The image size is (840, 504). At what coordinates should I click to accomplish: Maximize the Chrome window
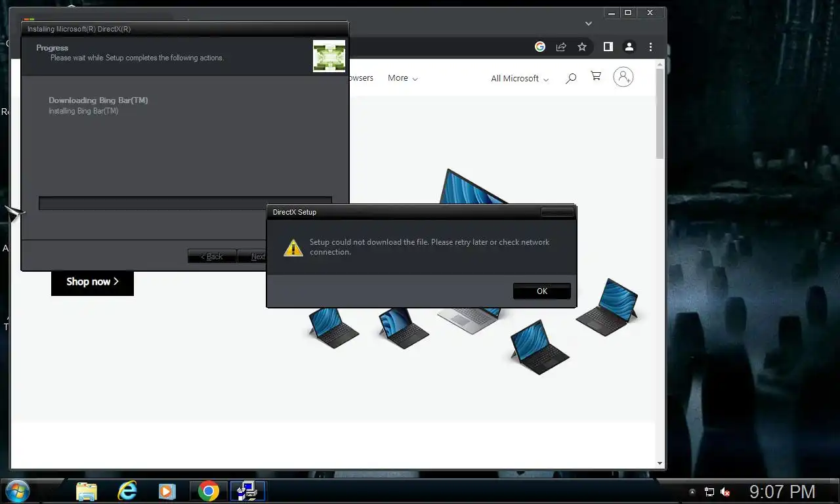(x=628, y=12)
